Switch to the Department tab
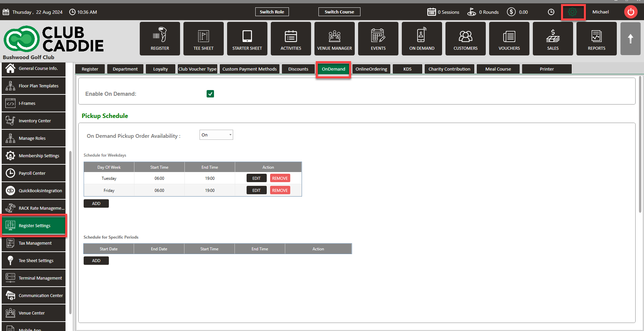Viewport: 644px width, 331px height. [x=125, y=69]
